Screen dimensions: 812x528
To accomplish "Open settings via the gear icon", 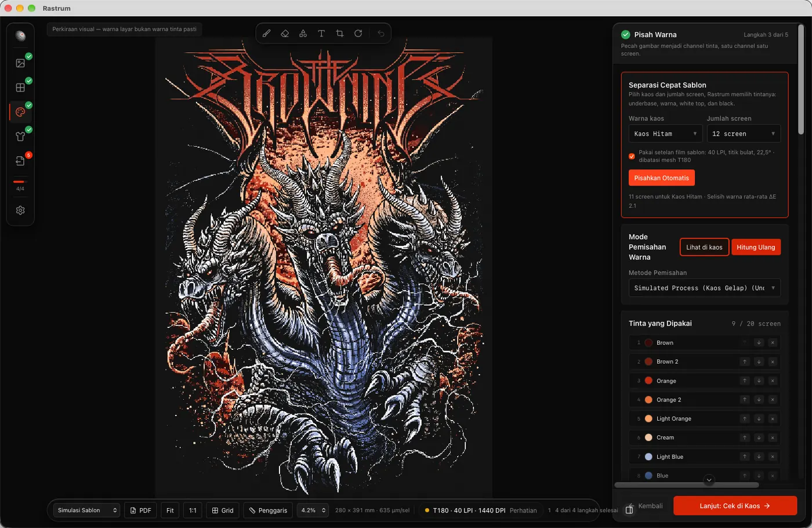I will pos(20,211).
